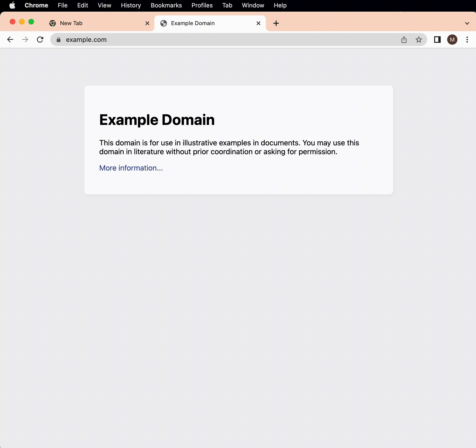Close the New Tab tab
The height and width of the screenshot is (448, 476).
coord(147,23)
